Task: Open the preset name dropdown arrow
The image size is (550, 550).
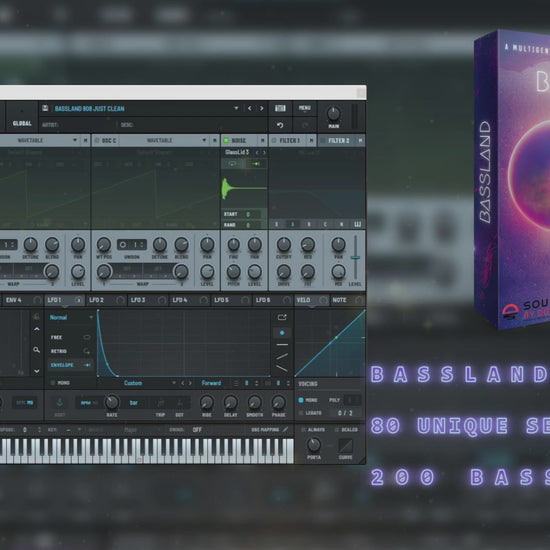Action: click(x=236, y=108)
